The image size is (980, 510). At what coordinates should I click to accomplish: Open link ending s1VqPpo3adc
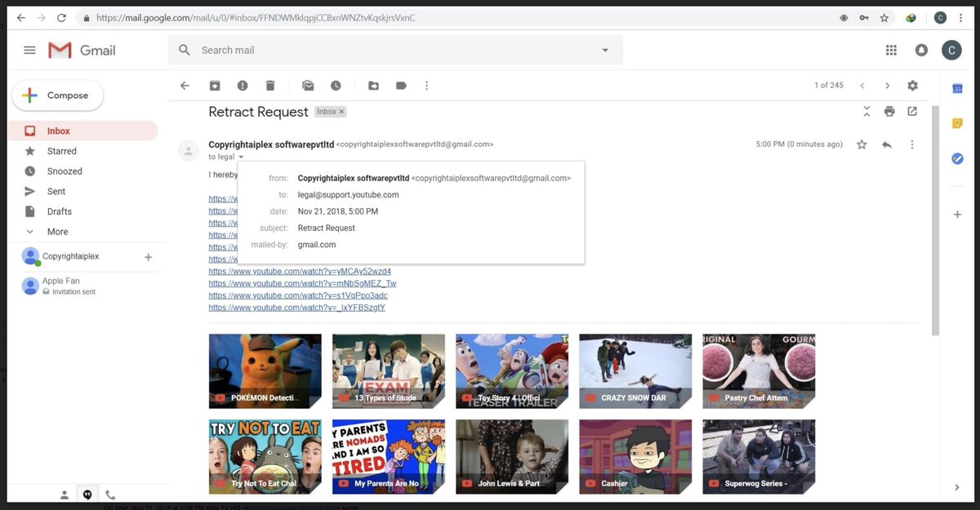[298, 295]
